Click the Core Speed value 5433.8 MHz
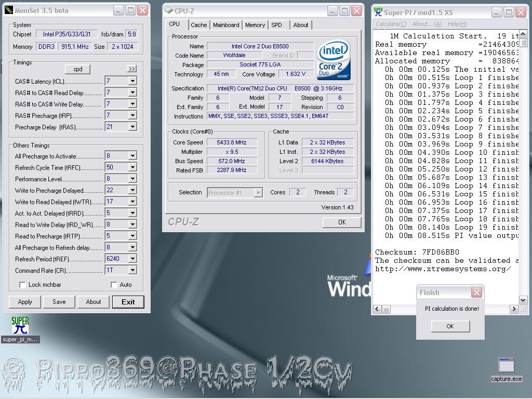Screen dimensions: 532x399 click(232, 142)
